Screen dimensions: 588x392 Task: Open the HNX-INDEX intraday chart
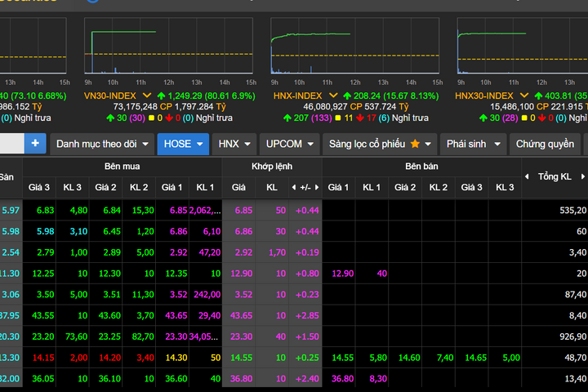[354, 46]
